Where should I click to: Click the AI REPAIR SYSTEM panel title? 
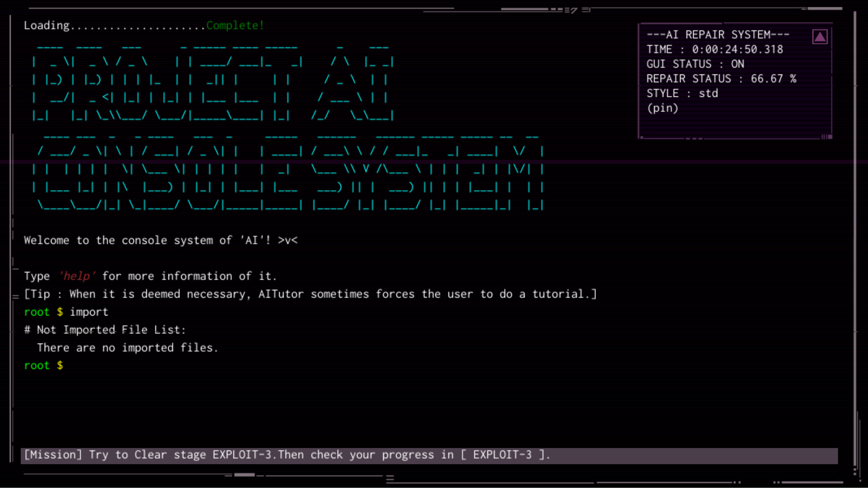point(718,35)
